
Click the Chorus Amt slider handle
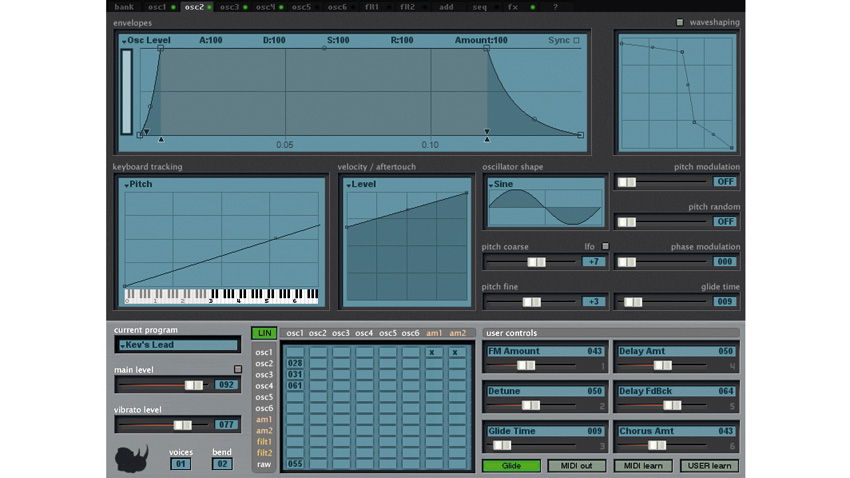(x=657, y=445)
